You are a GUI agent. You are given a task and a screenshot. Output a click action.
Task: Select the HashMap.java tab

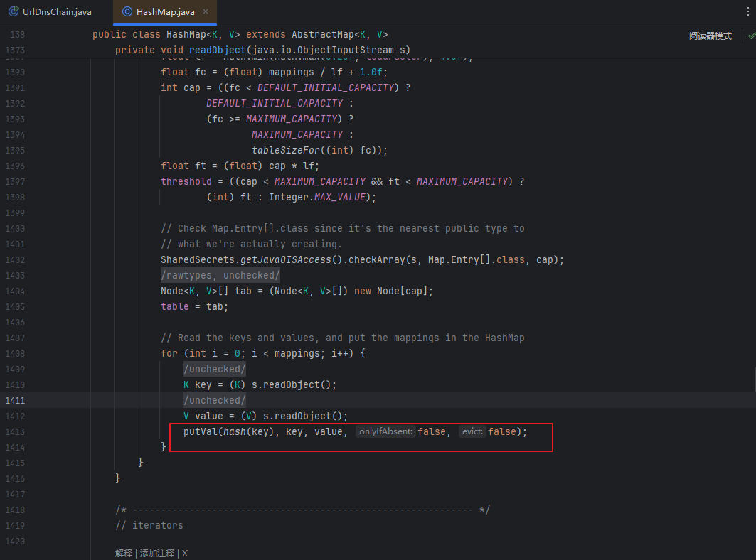(x=165, y=12)
